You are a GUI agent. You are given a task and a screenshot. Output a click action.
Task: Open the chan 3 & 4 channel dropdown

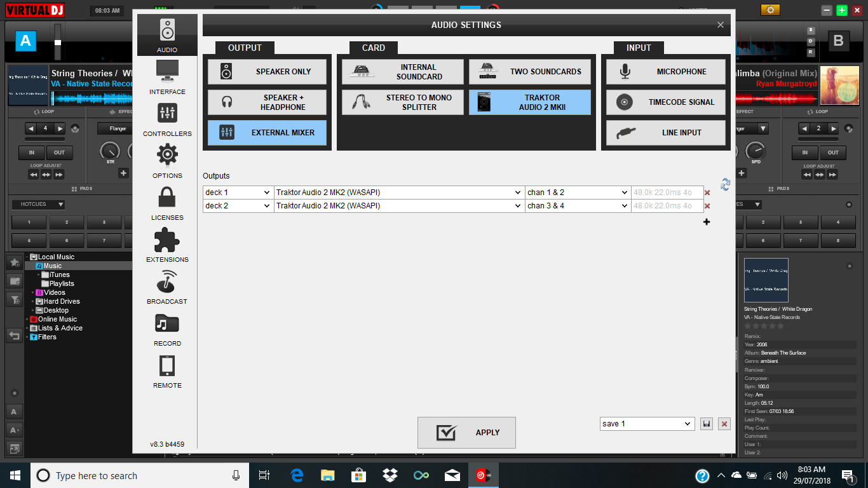click(578, 206)
